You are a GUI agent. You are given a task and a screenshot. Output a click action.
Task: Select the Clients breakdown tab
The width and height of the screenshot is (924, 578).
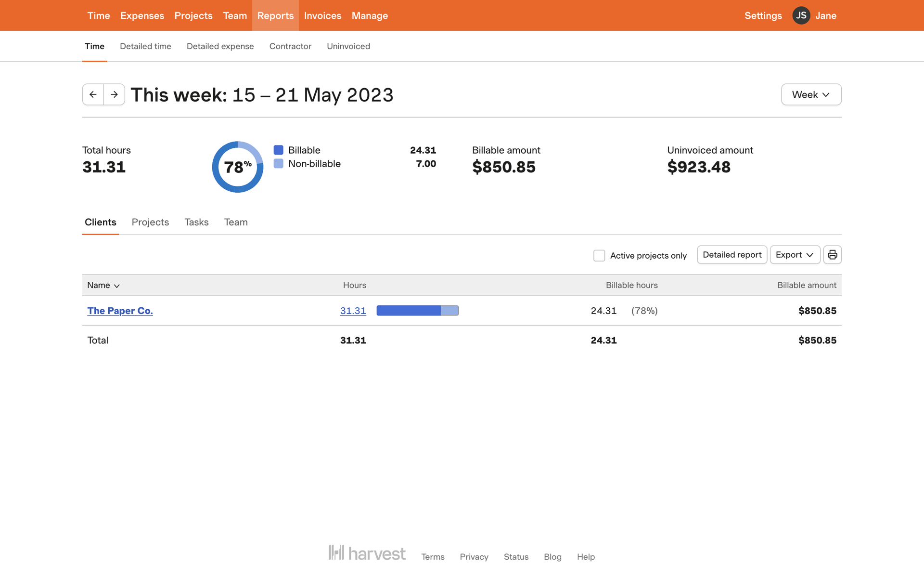click(x=101, y=222)
